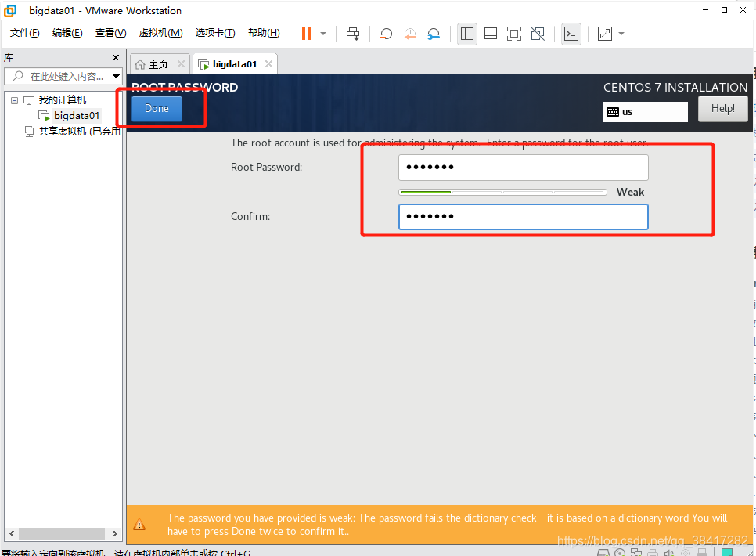Click the library horizontal scrollbar thumb
The height and width of the screenshot is (556, 756).
pyautogui.click(x=62, y=533)
